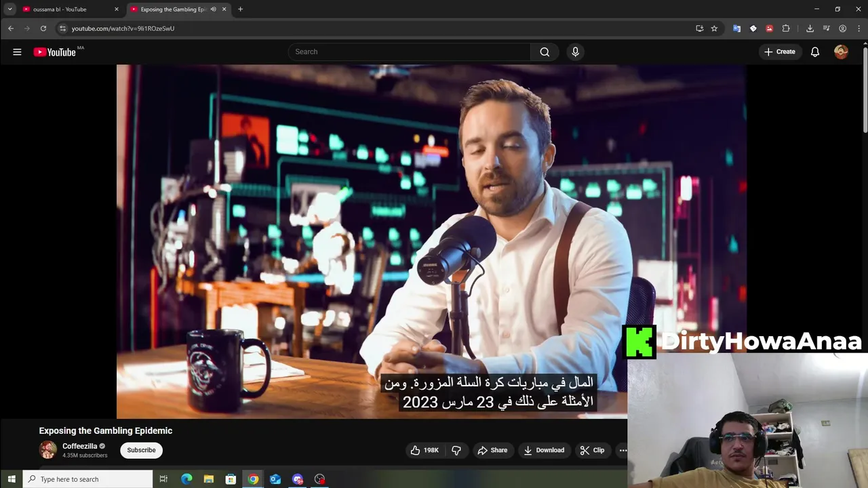
Task: Open Microsoft Store from taskbar
Action: tap(231, 479)
